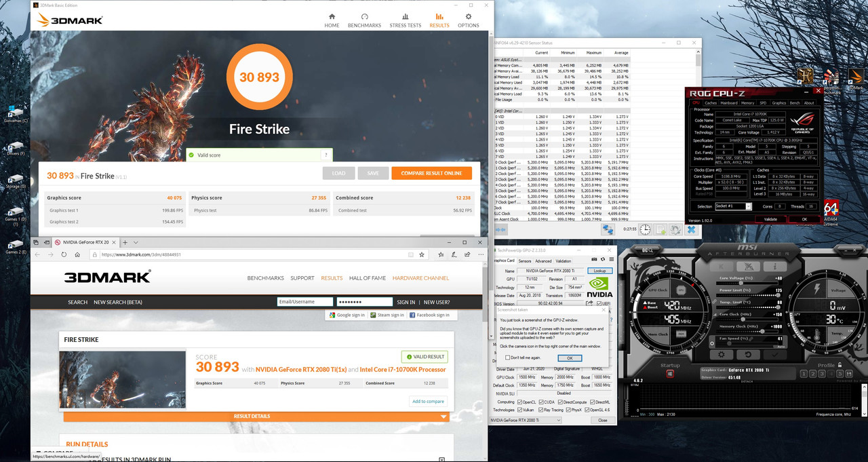The height and width of the screenshot is (462, 868).
Task: Toggle the Vulkan checkbox in GPU-Z
Action: pos(519,410)
